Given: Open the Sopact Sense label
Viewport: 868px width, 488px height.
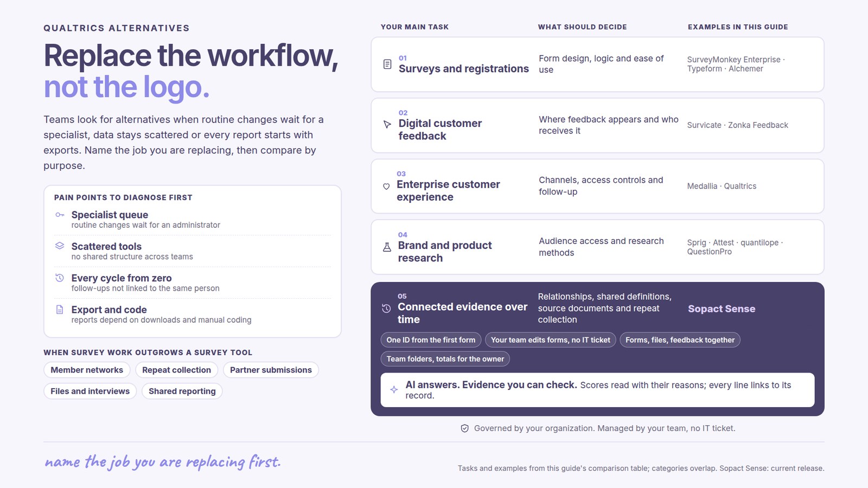Looking at the screenshot, I should click(x=722, y=309).
